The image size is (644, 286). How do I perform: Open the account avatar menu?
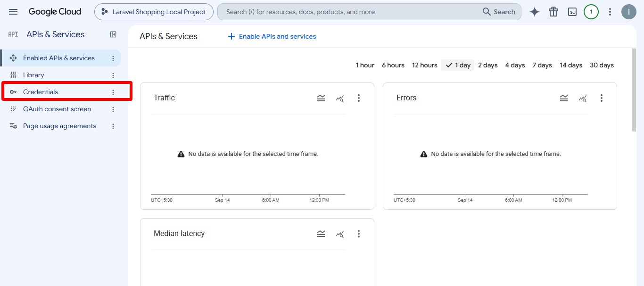click(629, 12)
